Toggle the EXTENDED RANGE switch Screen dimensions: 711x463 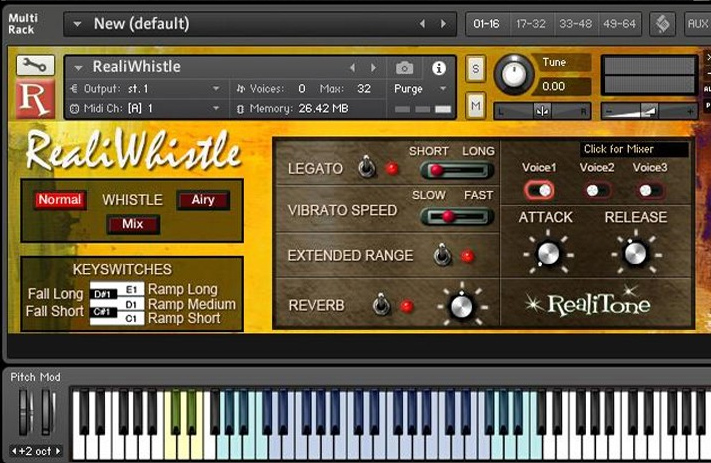click(x=442, y=255)
